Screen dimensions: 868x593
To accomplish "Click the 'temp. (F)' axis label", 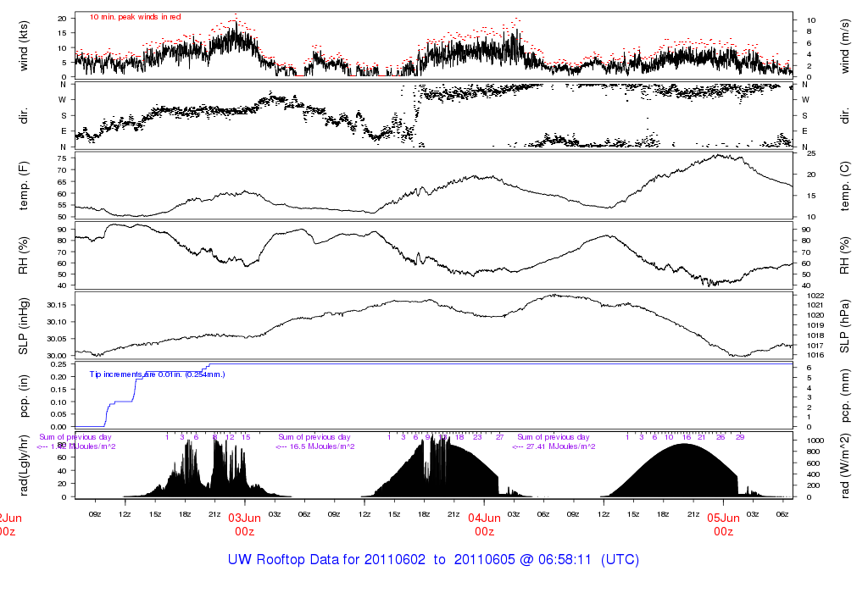I will point(23,186).
